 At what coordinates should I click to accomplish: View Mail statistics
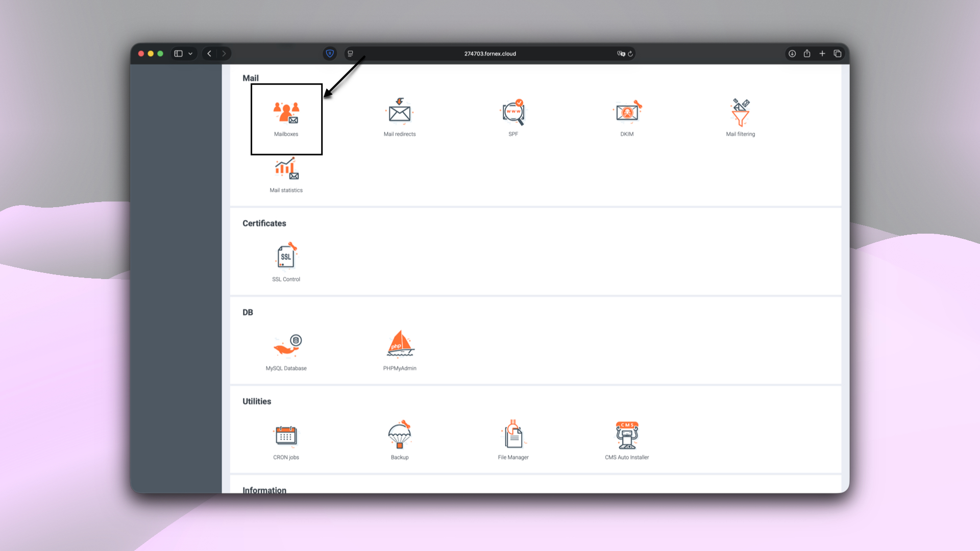286,174
